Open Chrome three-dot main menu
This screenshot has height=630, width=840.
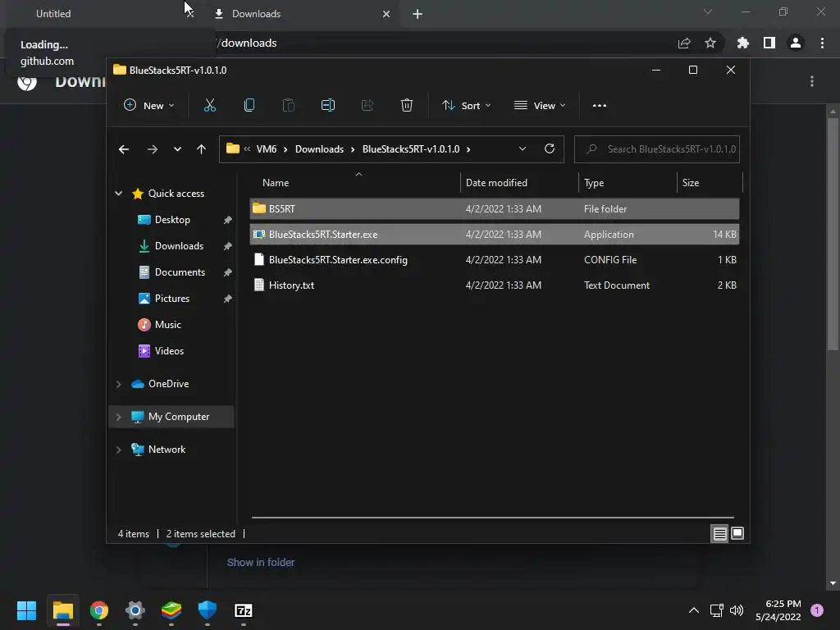[822, 43]
